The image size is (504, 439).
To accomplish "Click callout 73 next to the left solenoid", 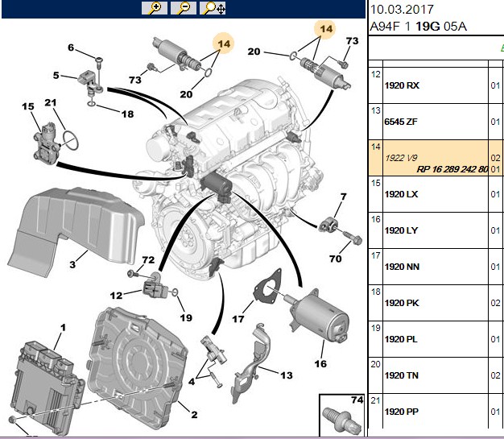I will point(135,80).
